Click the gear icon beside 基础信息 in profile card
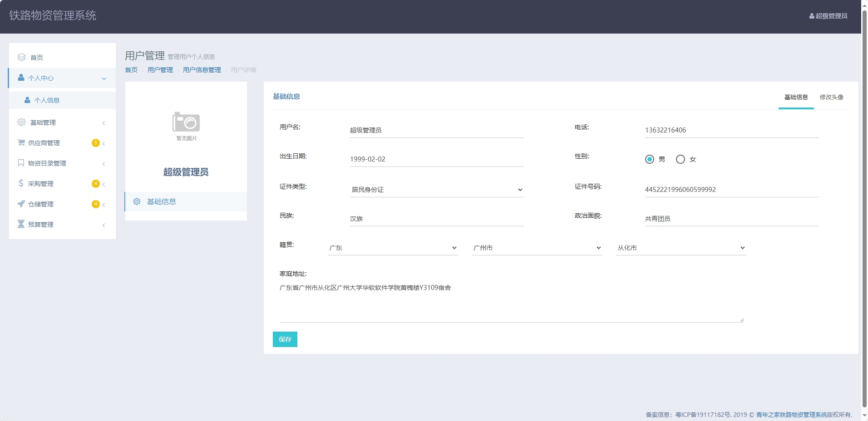 point(136,201)
